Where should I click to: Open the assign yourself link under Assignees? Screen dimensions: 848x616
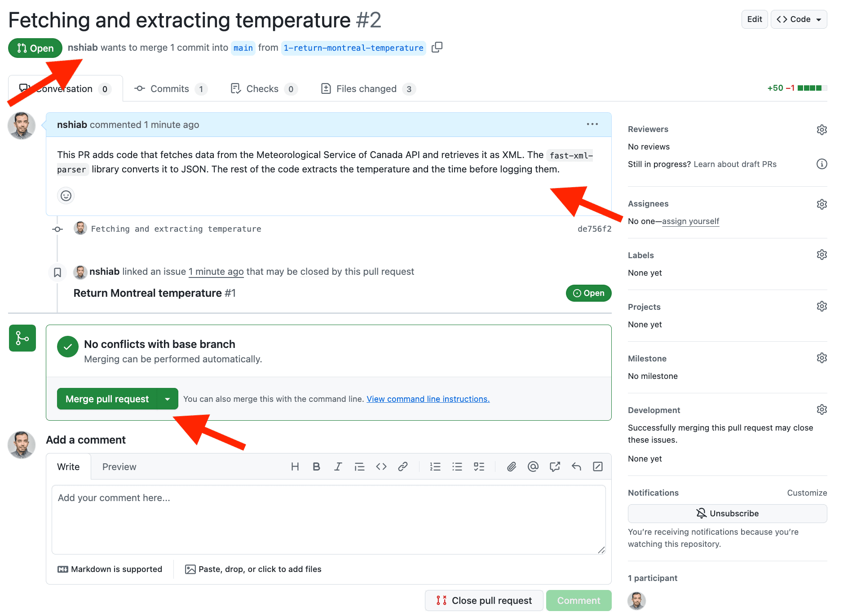tap(690, 221)
